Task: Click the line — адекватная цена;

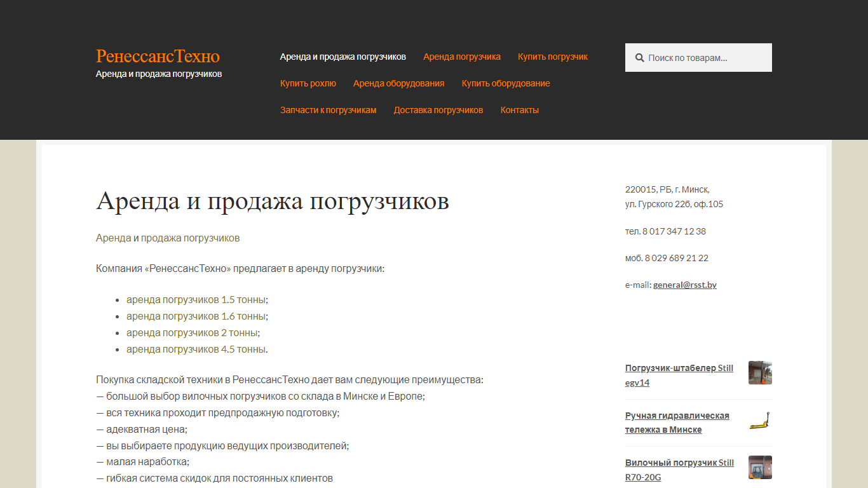Action: click(142, 429)
